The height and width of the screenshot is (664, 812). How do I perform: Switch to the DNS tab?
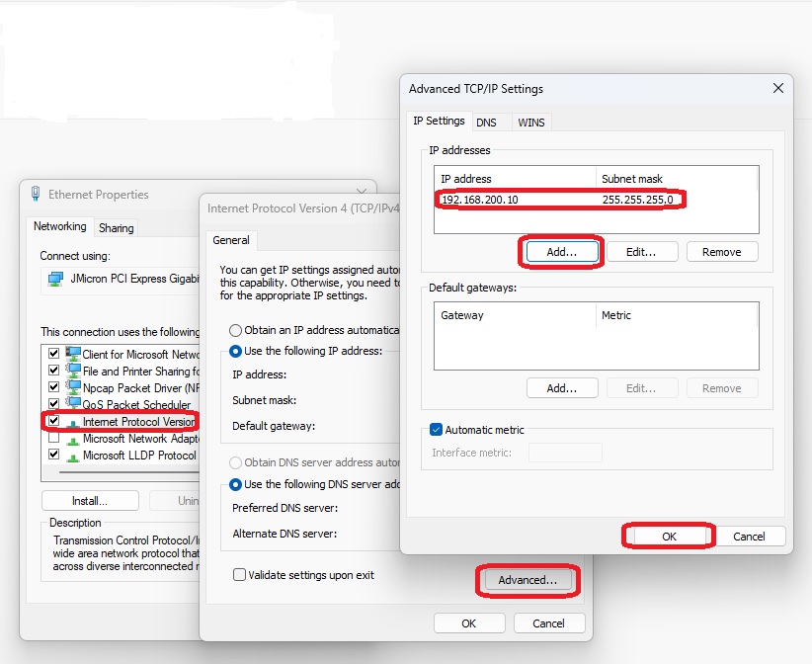(x=486, y=123)
